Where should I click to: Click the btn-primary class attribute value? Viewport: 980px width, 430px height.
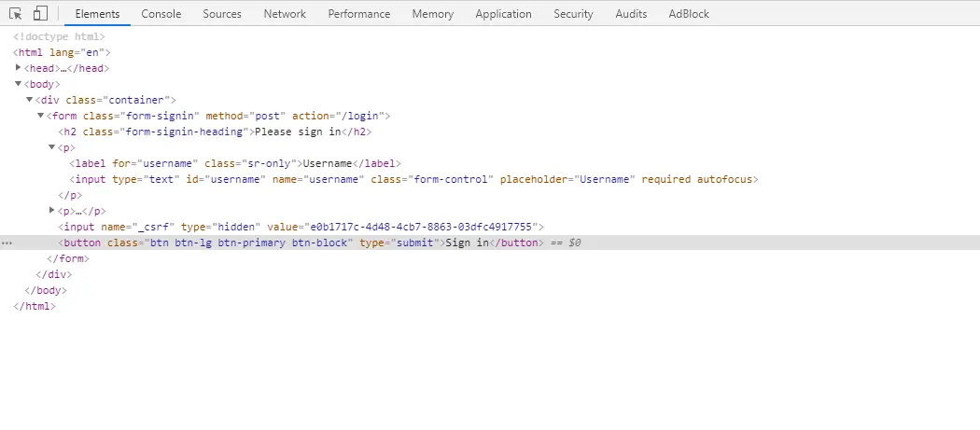pos(252,243)
